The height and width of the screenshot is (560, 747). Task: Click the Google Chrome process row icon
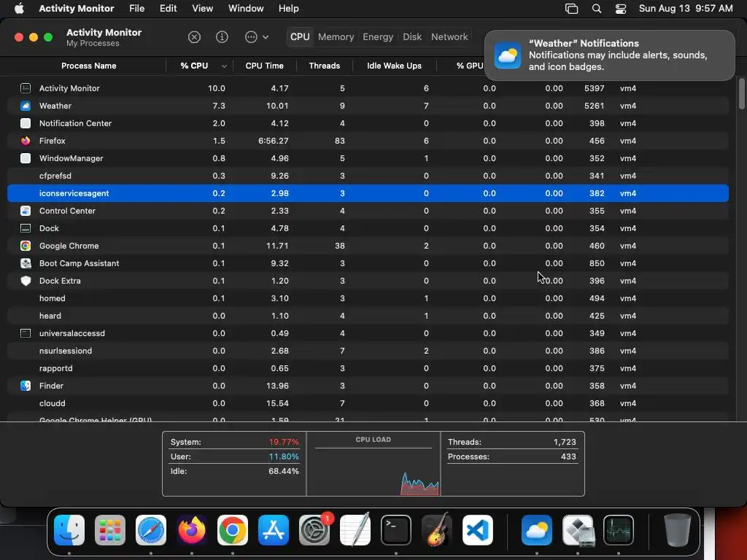pos(26,246)
